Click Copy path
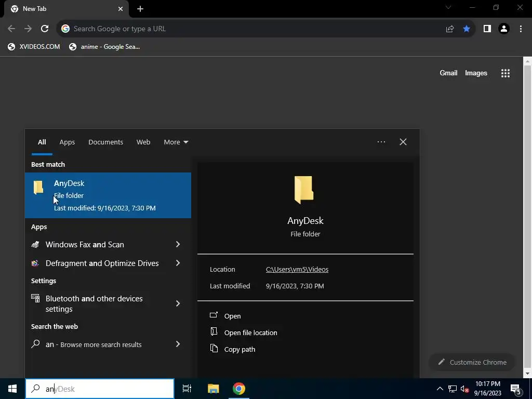Image resolution: width=532 pixels, height=399 pixels. pyautogui.click(x=240, y=349)
